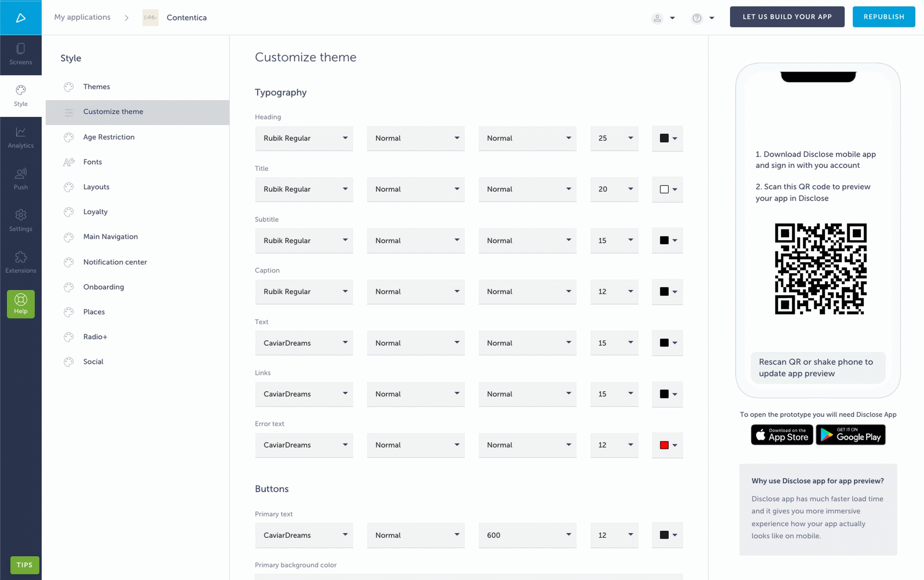Image resolution: width=924 pixels, height=580 pixels.
Task: Open the Main Navigation style item
Action: pos(111,237)
